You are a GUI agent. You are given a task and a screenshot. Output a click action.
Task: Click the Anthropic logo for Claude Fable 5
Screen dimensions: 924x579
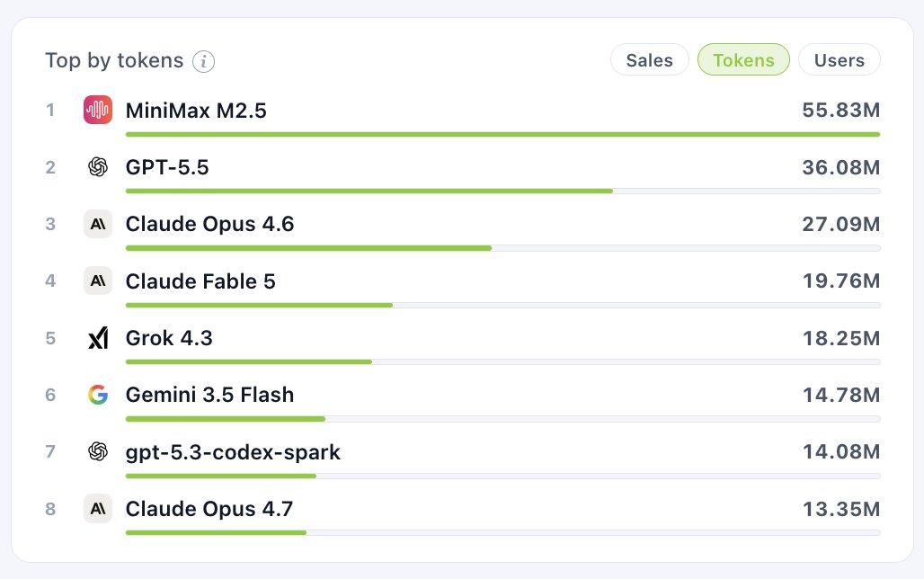point(98,281)
